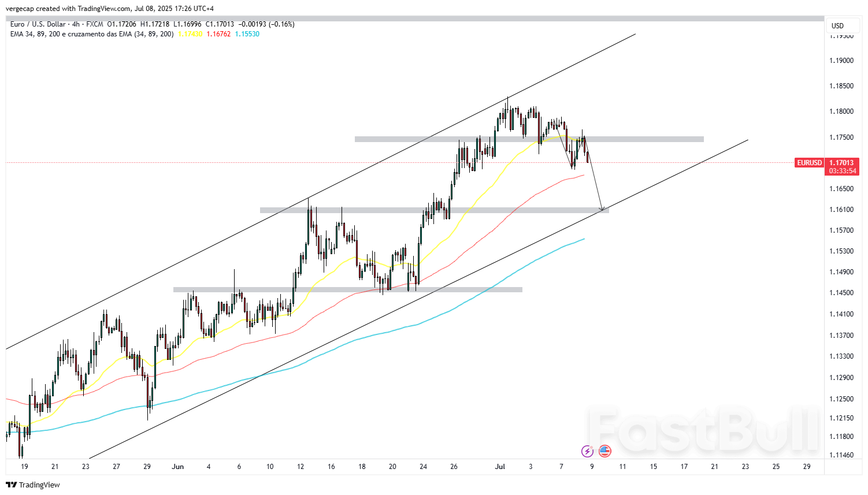Click the 24 date label on time axis
The width and height of the screenshot is (868, 495).
click(x=424, y=467)
